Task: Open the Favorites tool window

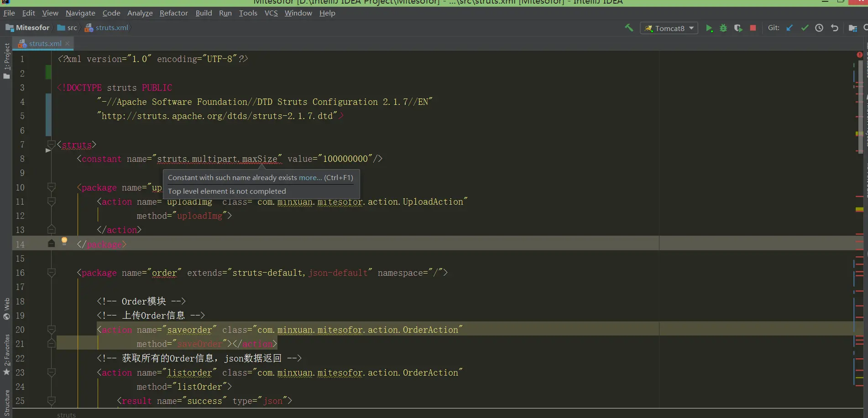Action: click(x=6, y=355)
